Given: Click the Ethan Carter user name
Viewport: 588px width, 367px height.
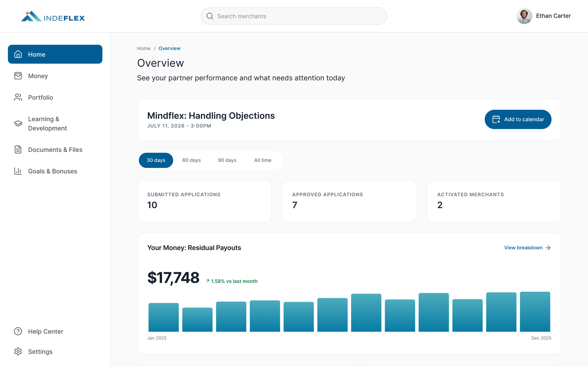Looking at the screenshot, I should pos(553,16).
